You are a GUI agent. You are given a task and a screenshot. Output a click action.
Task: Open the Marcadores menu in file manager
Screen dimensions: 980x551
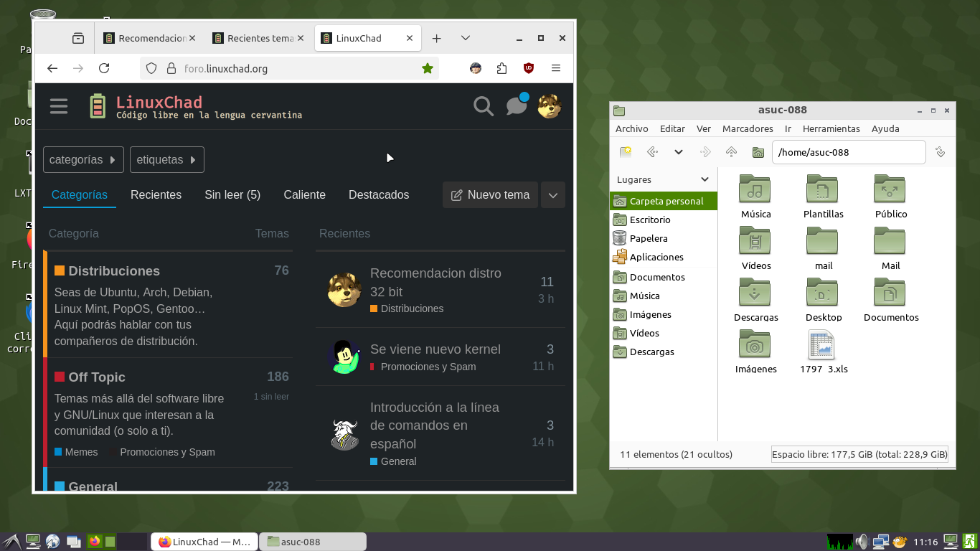coord(747,128)
